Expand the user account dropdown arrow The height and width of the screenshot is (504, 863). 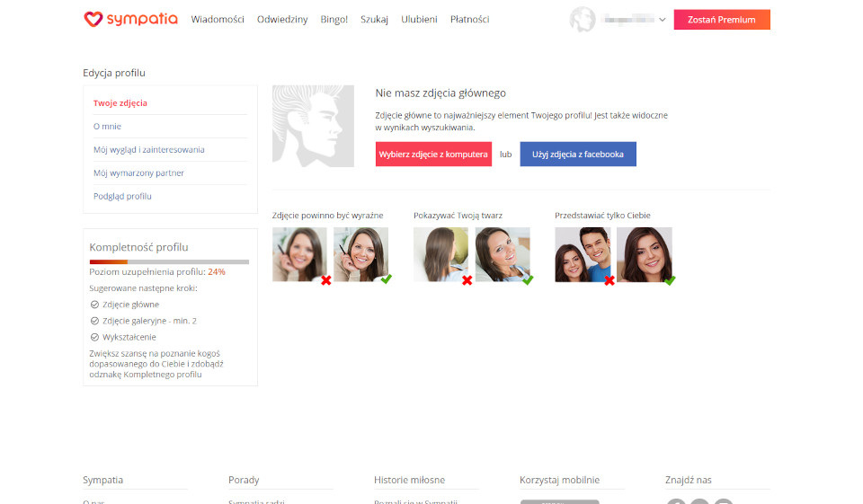[x=663, y=20]
